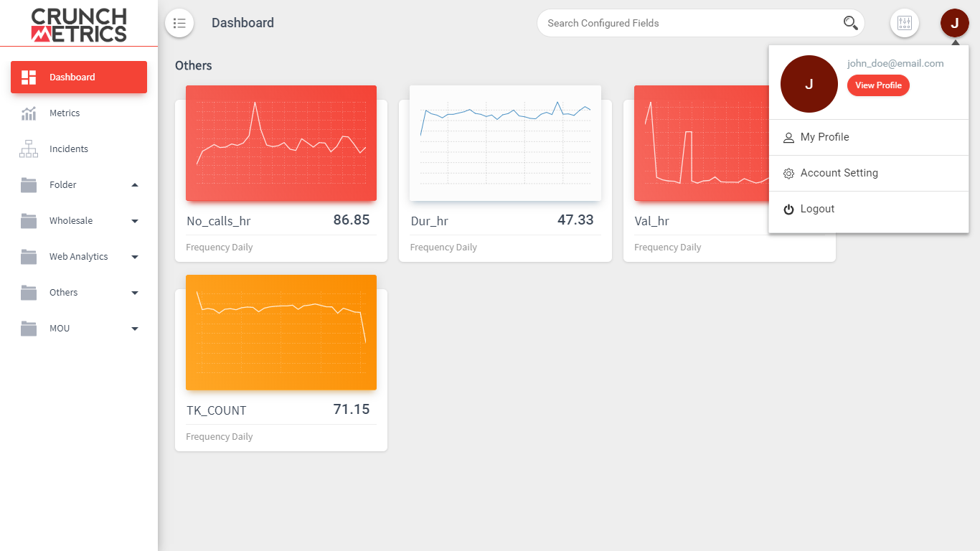
Task: Select My Profile in the user menu
Action: (868, 137)
